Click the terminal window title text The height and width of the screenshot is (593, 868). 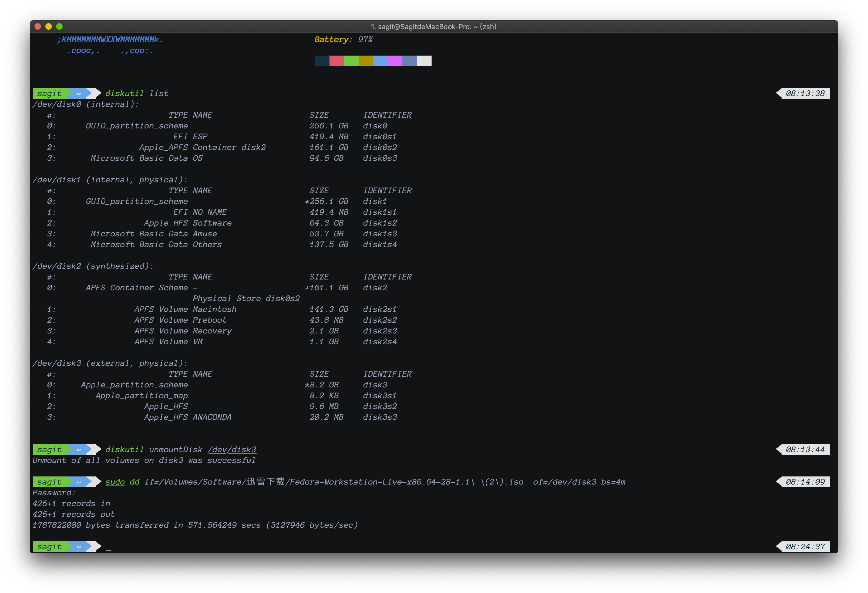point(433,26)
